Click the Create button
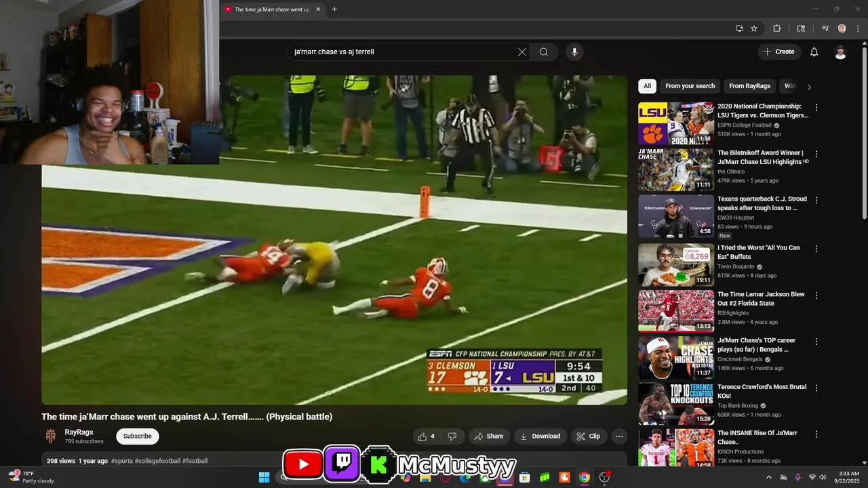The height and width of the screenshot is (488, 868). [x=779, y=52]
